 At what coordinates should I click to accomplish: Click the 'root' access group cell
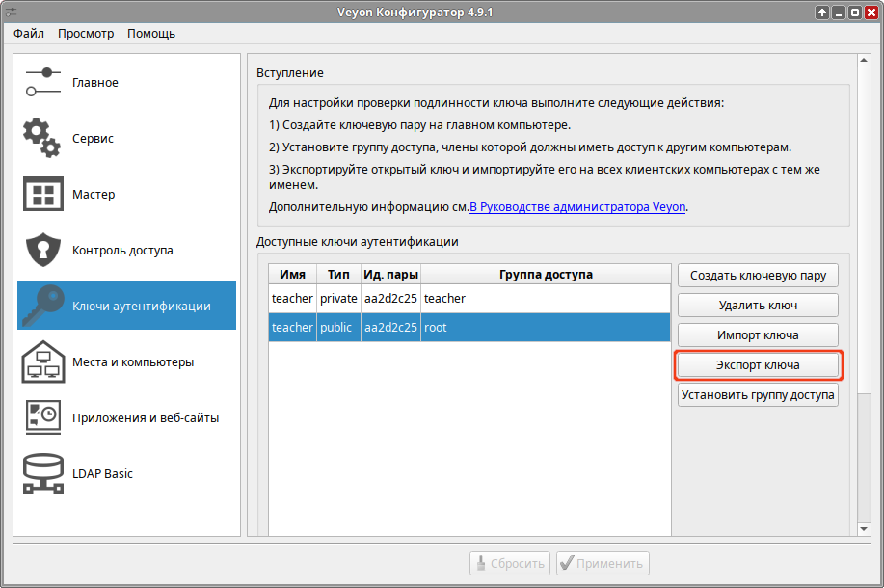pyautogui.click(x=546, y=327)
